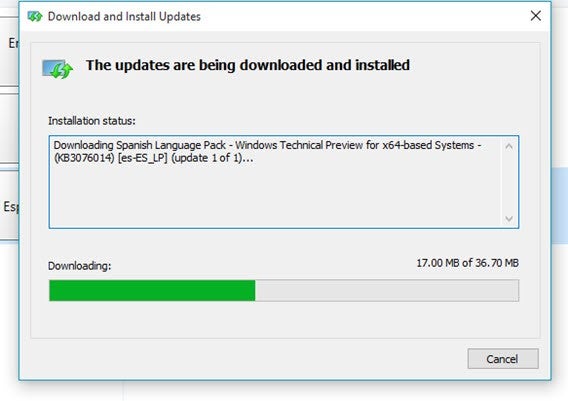Screen dimensions: 568x401
Task: Click the Windows Update icon in title bar
Action: (35, 16)
